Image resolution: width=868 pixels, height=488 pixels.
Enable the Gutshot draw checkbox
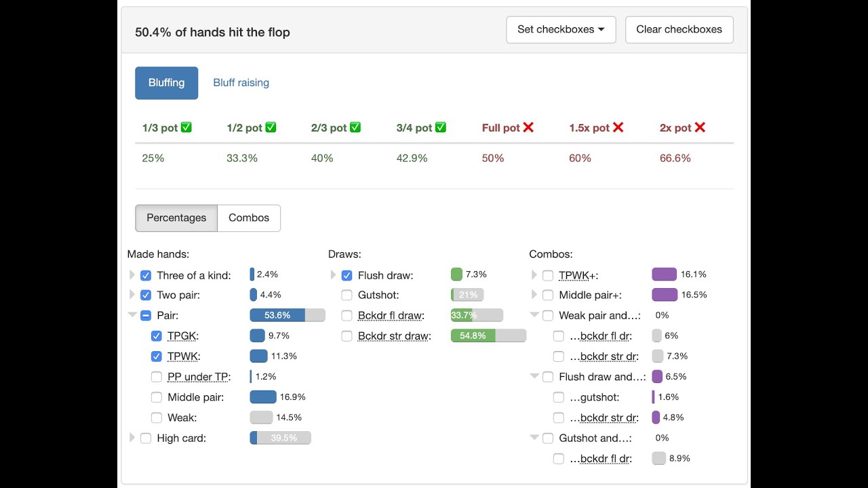[347, 296]
